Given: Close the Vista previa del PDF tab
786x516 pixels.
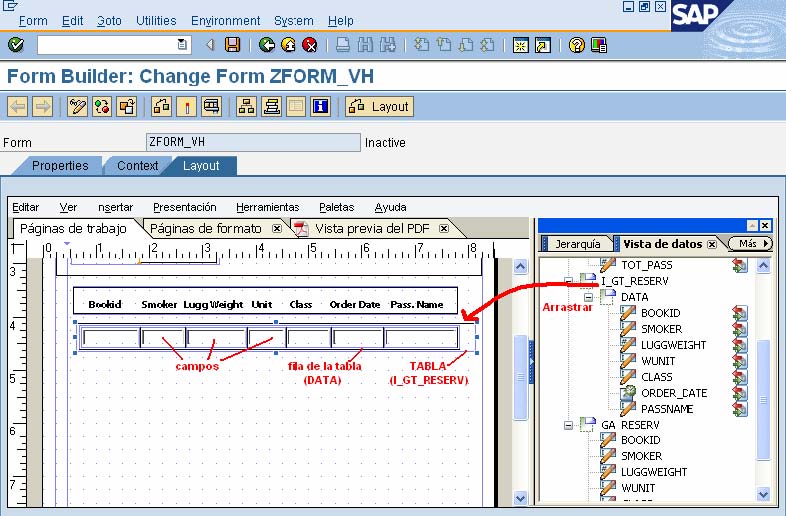Looking at the screenshot, I should pos(444,229).
